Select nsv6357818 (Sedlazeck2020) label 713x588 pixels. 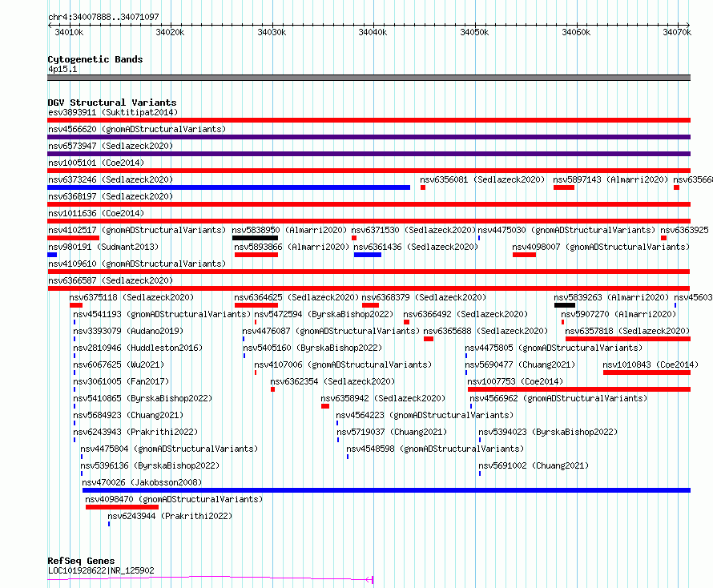tap(627, 331)
